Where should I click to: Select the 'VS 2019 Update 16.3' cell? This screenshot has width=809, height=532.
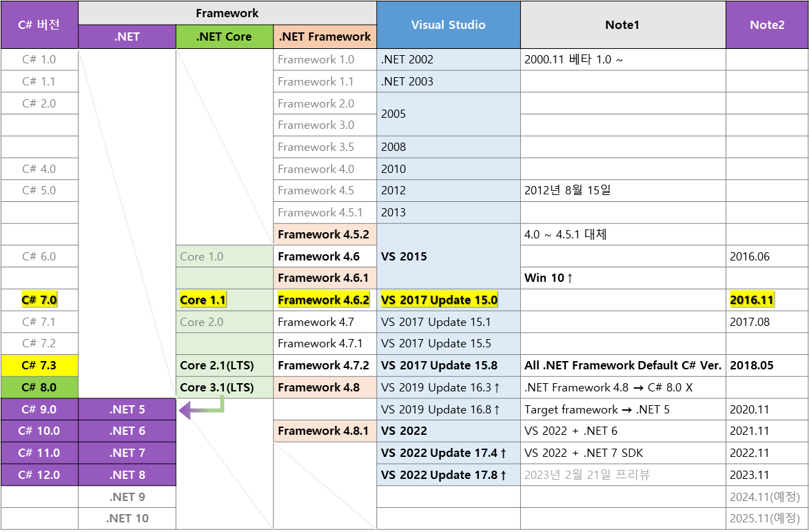coord(449,387)
